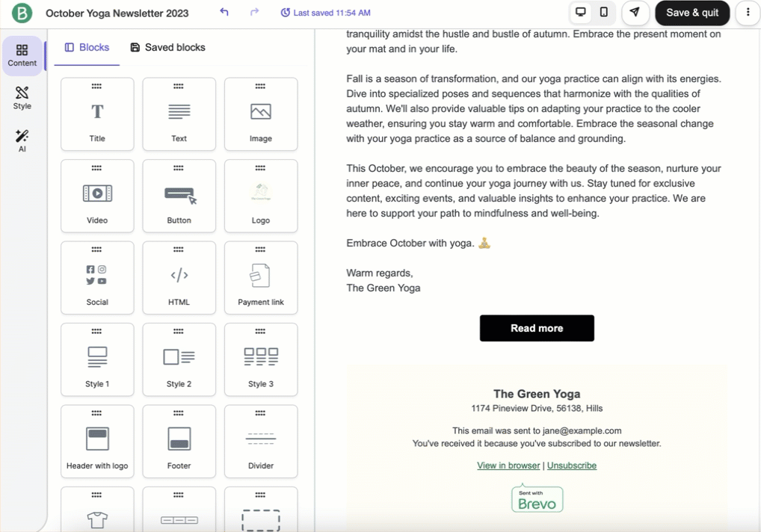Choose the Video block
The image size is (761, 532).
[97, 197]
